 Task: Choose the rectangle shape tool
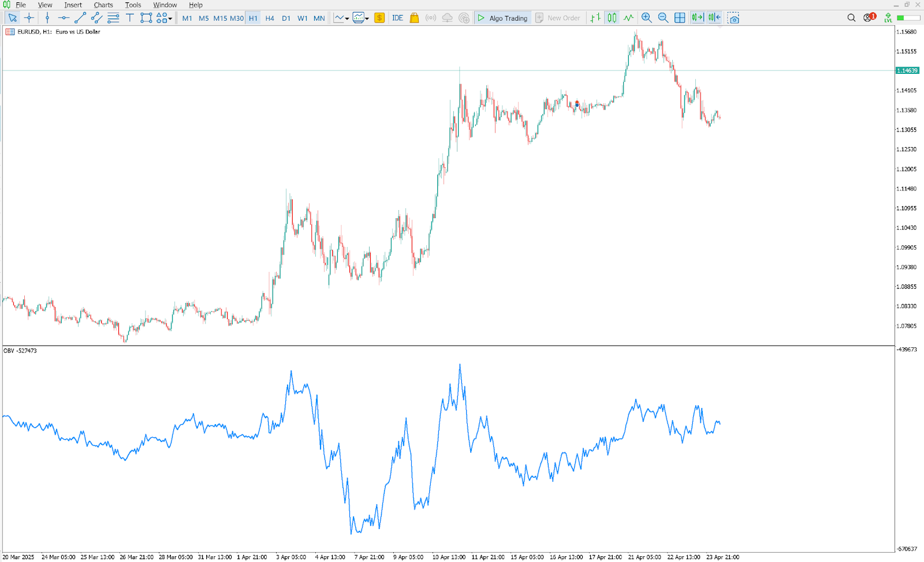click(146, 18)
